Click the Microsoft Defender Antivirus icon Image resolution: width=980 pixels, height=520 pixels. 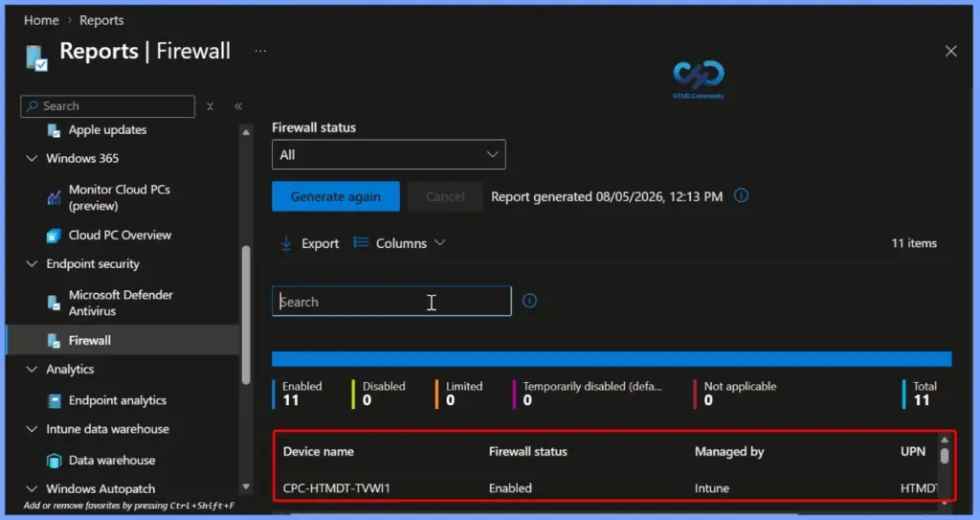point(55,303)
